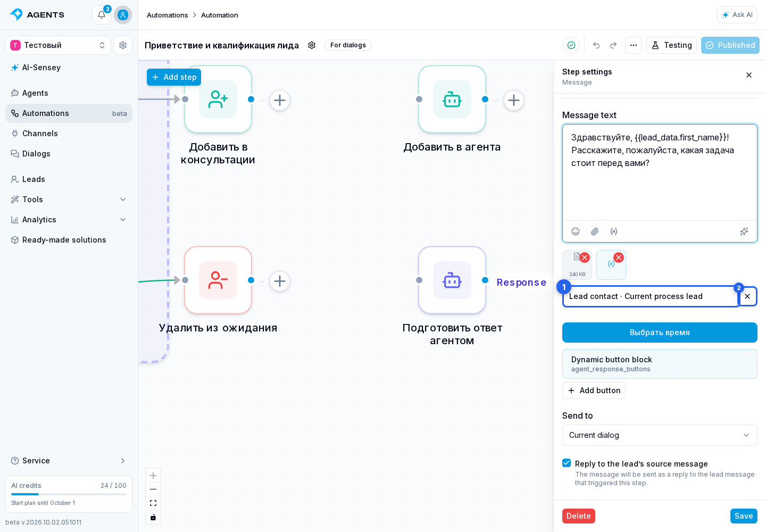Remove the variable attachment
The width and height of the screenshot is (766, 532).
click(x=619, y=257)
